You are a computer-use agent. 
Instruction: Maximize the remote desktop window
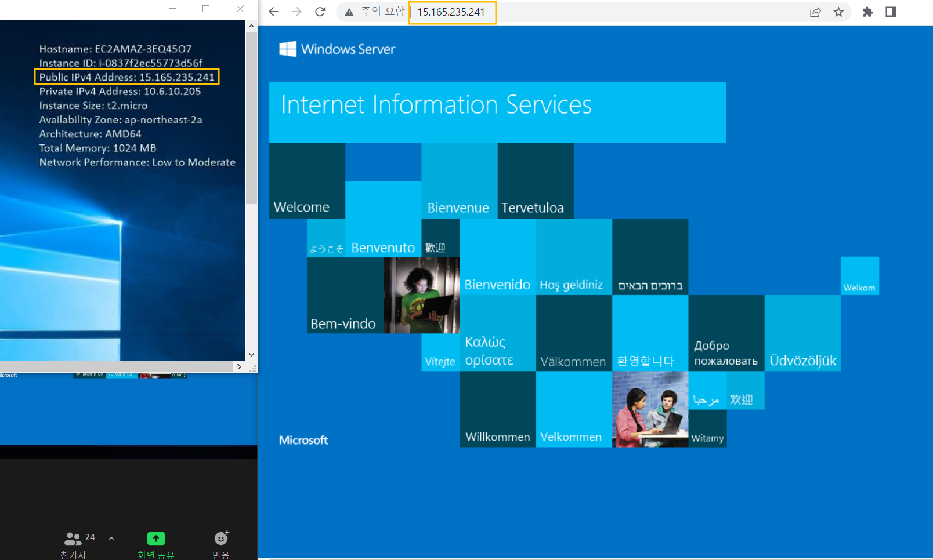[206, 9]
